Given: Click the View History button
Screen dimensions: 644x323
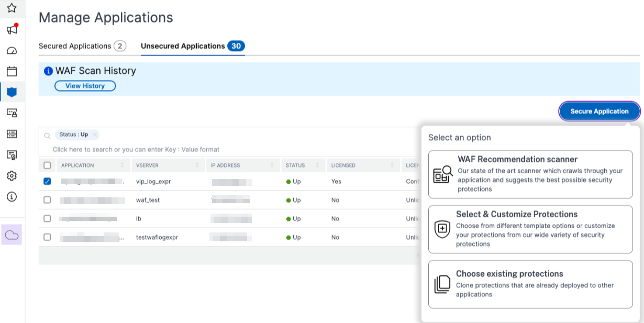Looking at the screenshot, I should 85,86.
